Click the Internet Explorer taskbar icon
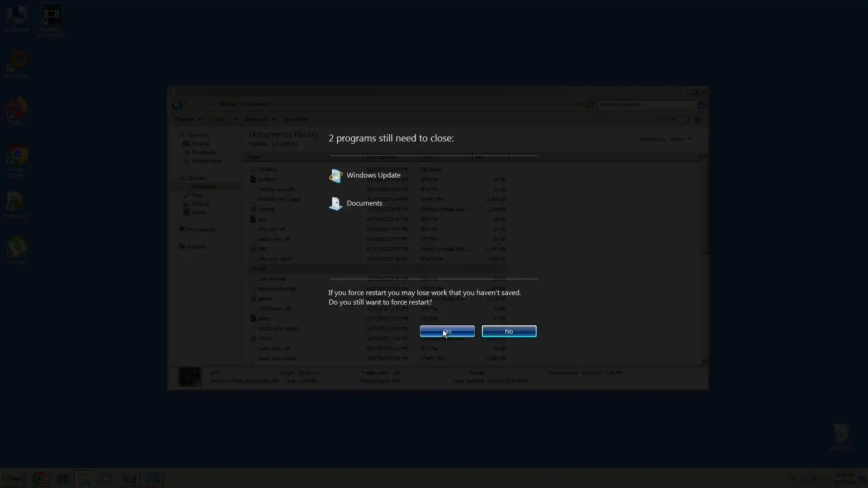The height and width of the screenshot is (488, 868). [x=62, y=478]
